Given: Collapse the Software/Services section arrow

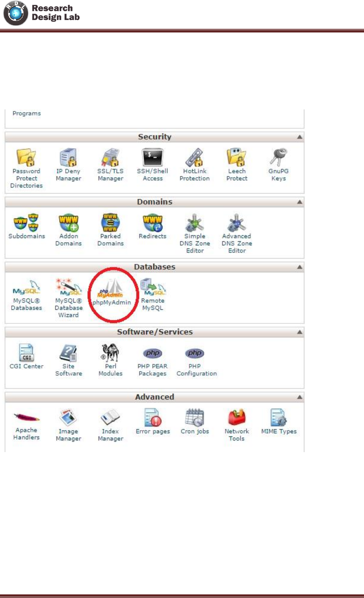Looking at the screenshot, I should coord(300,332).
